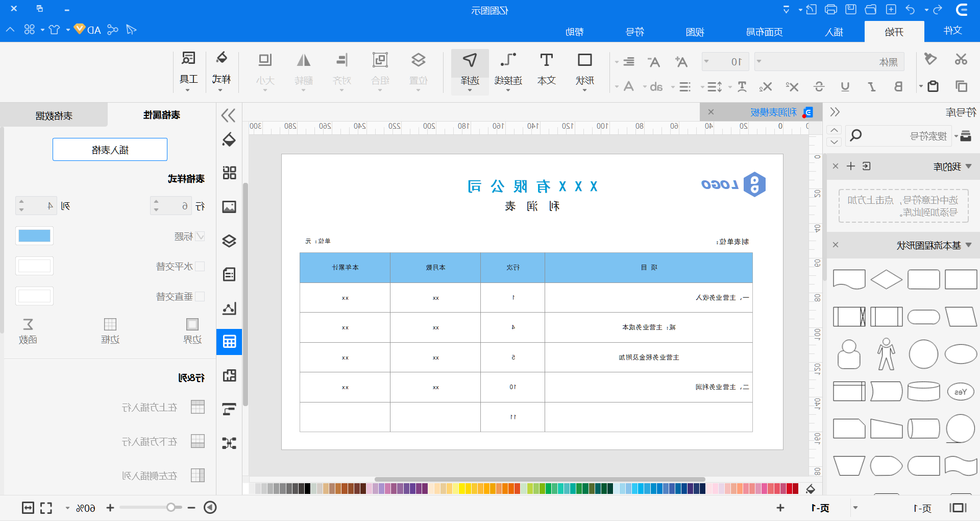Apply Subscript formatting

click(765, 87)
